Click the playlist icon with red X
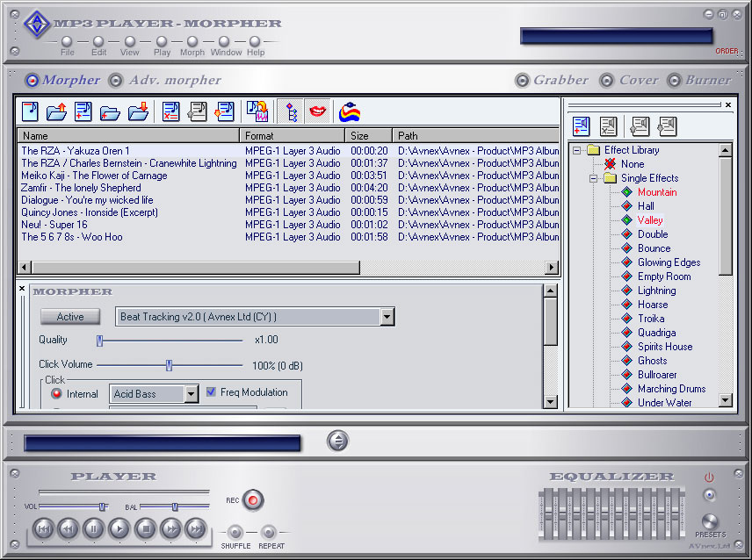Screen dimensions: 752x560 coord(170,111)
